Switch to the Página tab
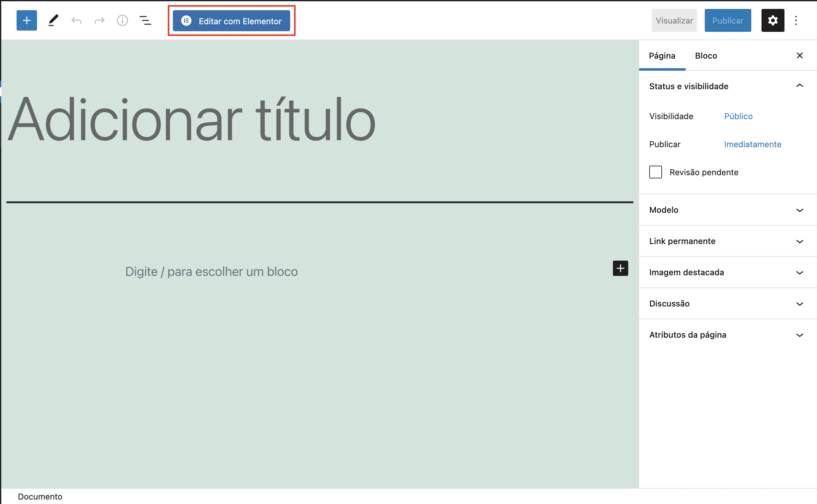The height and width of the screenshot is (504, 817). pos(662,56)
